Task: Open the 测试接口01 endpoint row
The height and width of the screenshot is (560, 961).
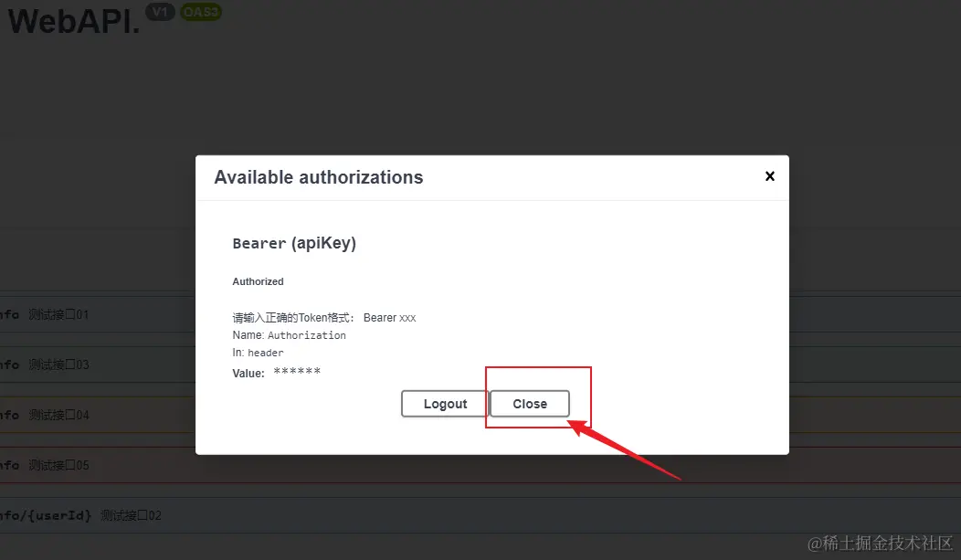Action: pos(98,314)
